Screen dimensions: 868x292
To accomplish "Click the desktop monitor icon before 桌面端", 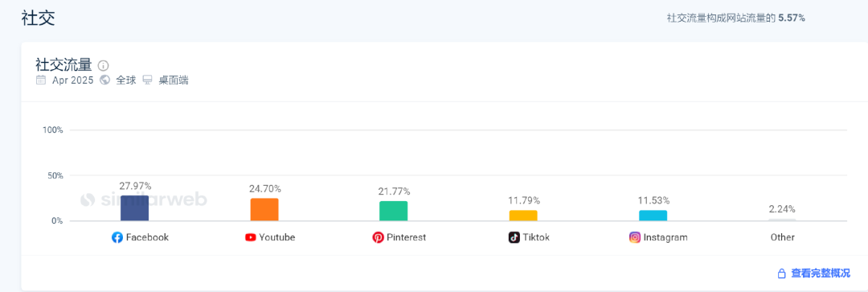I will 147,80.
